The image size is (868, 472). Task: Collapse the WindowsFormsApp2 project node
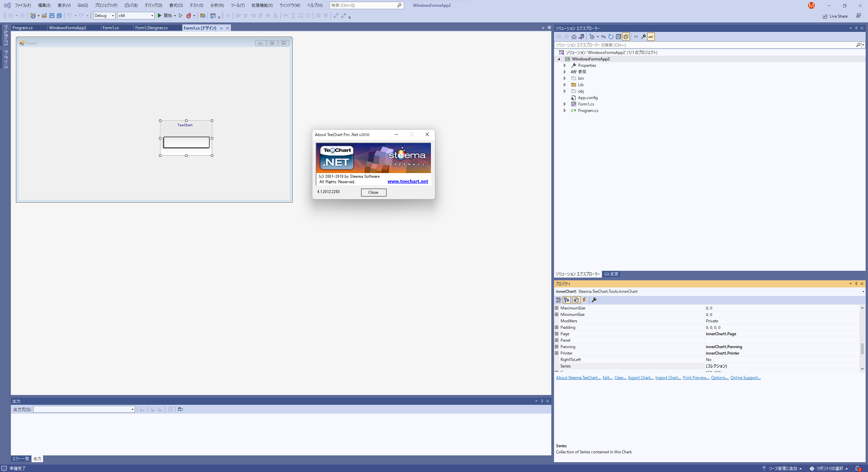[x=559, y=59]
